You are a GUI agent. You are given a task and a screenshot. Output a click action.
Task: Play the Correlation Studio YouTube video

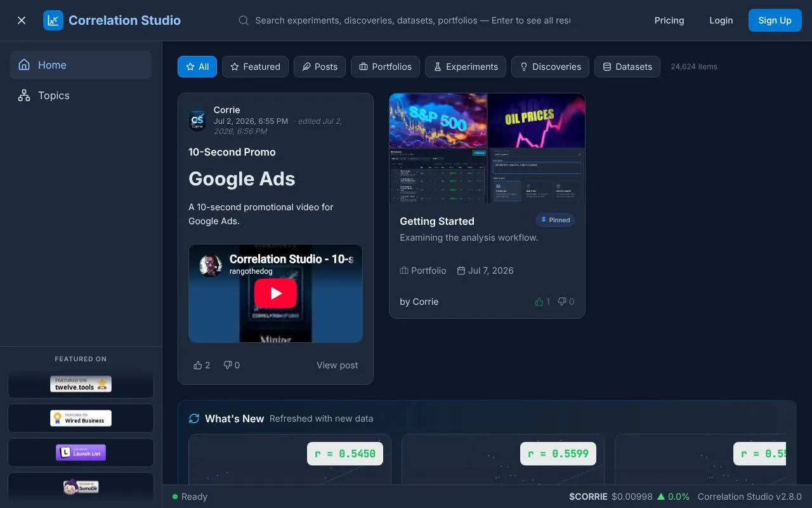pos(275,293)
